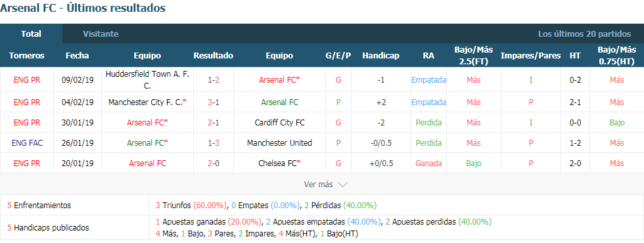Open Chelsea FC team link
Viewport: 644px width, 243px height.
coord(279,164)
